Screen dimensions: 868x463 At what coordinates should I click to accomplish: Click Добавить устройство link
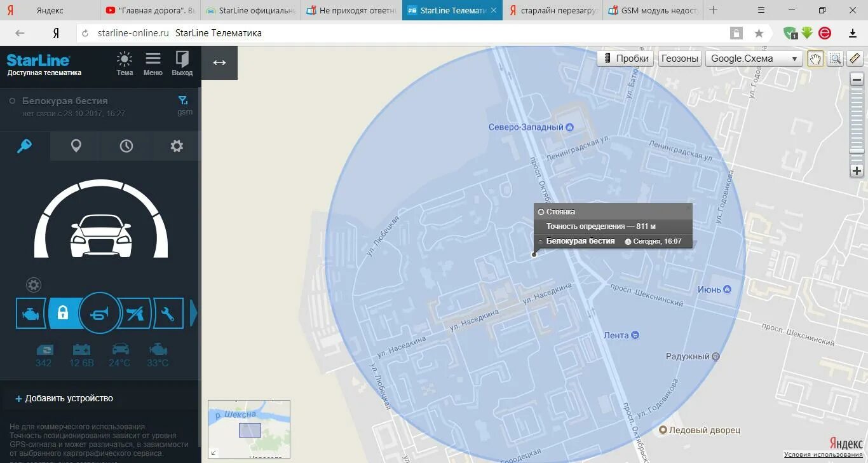click(x=64, y=398)
